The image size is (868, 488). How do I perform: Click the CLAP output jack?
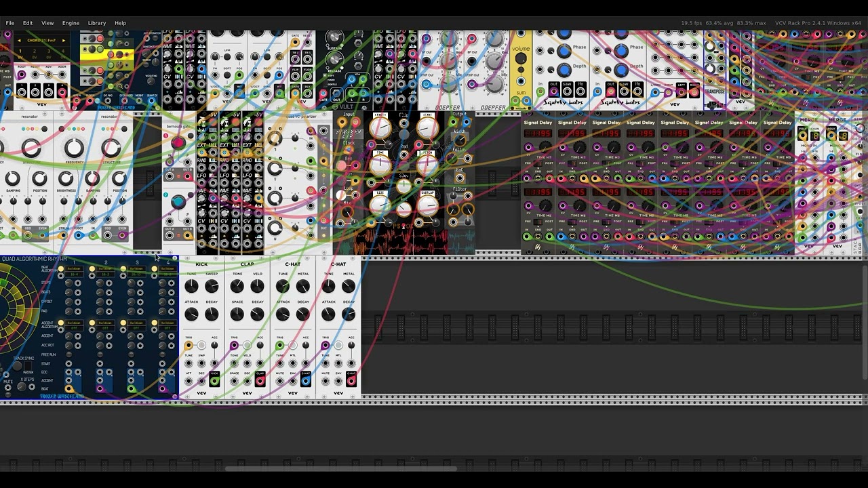point(260,381)
